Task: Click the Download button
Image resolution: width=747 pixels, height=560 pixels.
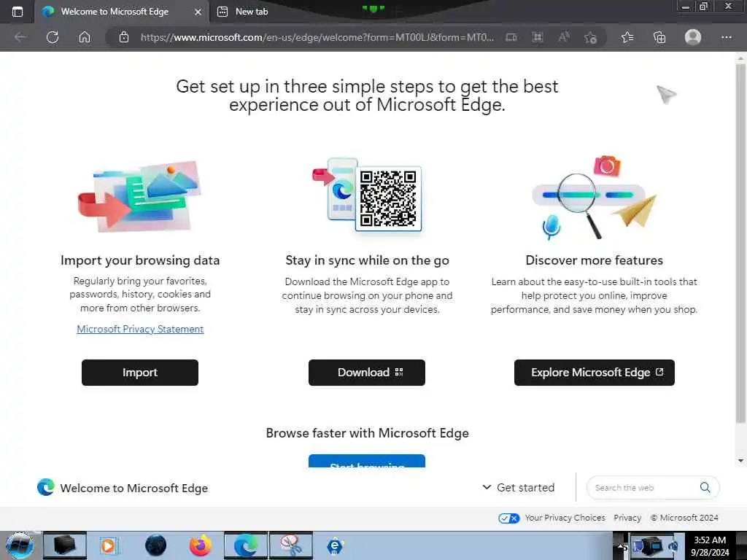Action: pos(367,373)
